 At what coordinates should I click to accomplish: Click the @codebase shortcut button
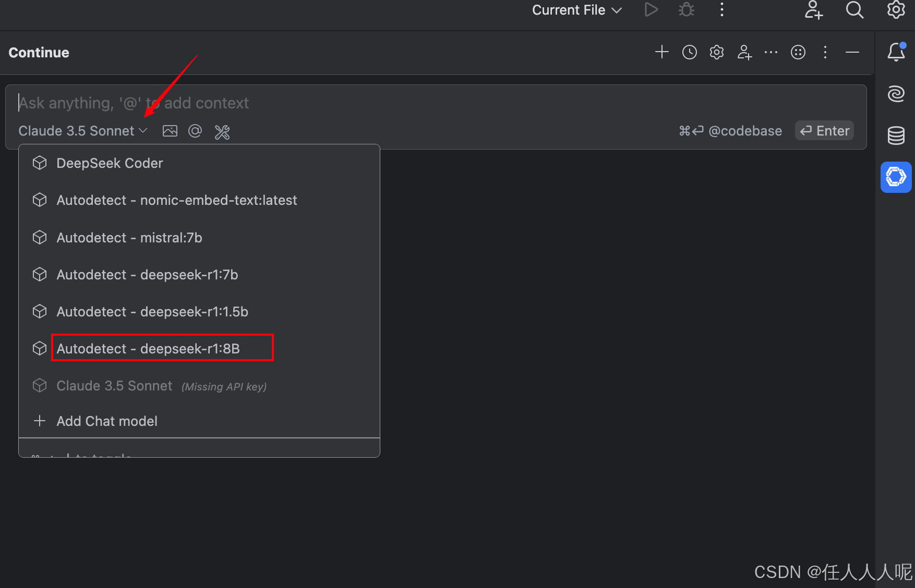click(730, 131)
